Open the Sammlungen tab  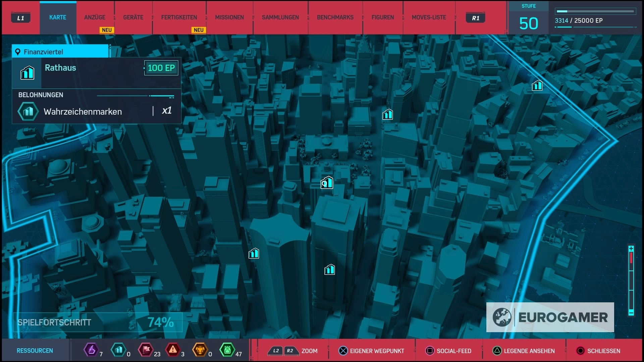280,17
